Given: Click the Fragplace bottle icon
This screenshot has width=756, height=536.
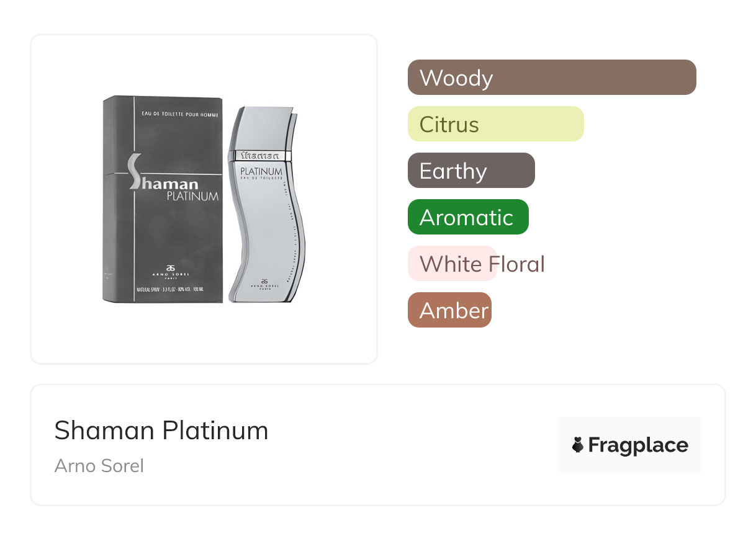Looking at the screenshot, I should pyautogui.click(x=578, y=445).
